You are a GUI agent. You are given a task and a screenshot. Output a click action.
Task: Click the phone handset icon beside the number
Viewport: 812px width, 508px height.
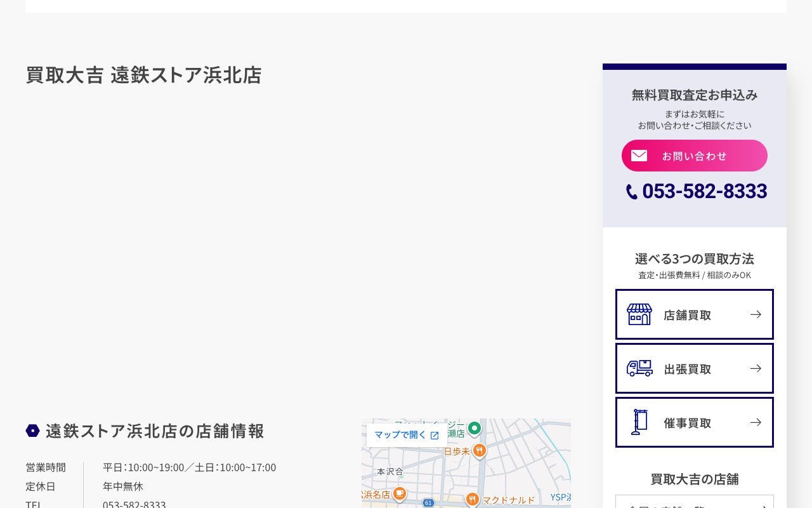(632, 192)
